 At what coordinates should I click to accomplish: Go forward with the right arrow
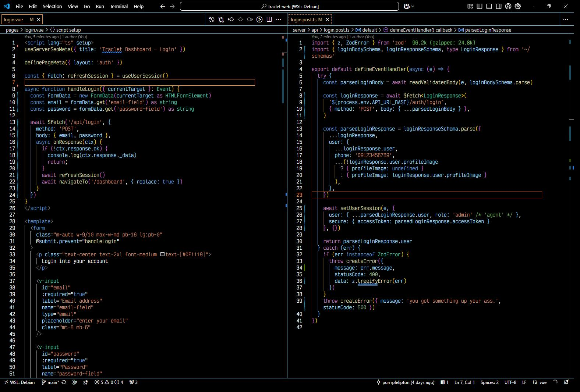tap(172, 6)
